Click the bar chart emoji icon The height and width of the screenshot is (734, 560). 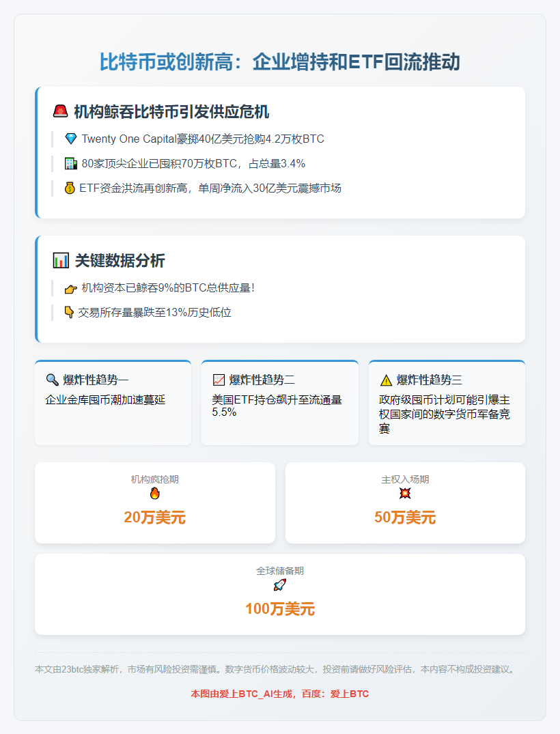(x=61, y=261)
